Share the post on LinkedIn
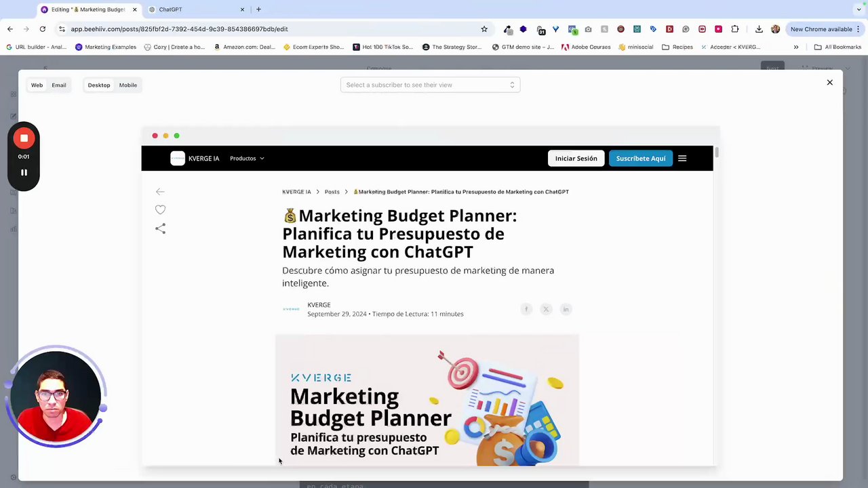The height and width of the screenshot is (488, 868). tap(566, 309)
